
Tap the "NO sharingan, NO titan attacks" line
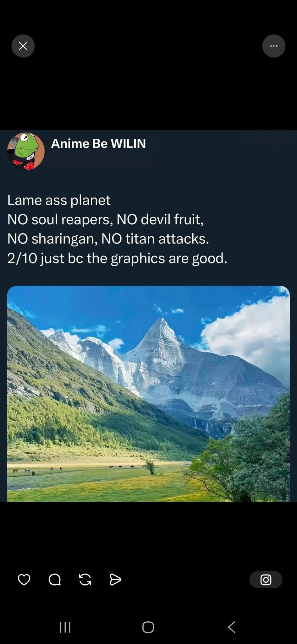[108, 239]
